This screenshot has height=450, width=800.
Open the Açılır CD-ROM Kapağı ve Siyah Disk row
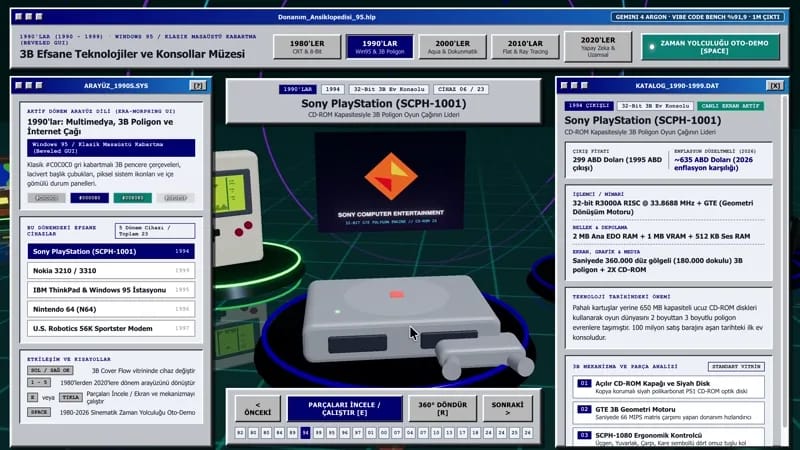[x=668, y=387]
